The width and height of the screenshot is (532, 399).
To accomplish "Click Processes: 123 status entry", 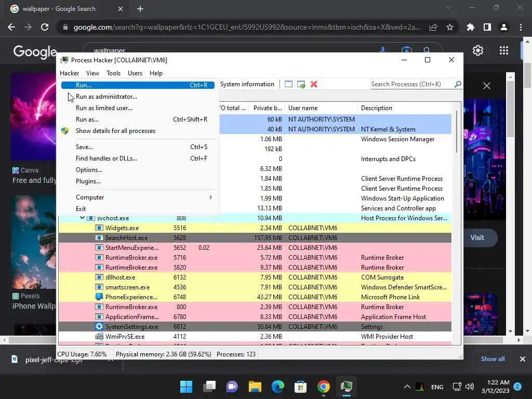I will click(x=236, y=354).
